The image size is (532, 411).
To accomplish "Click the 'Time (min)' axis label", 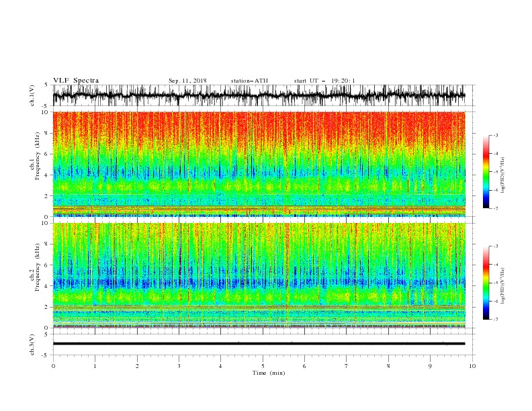I will (x=269, y=373).
